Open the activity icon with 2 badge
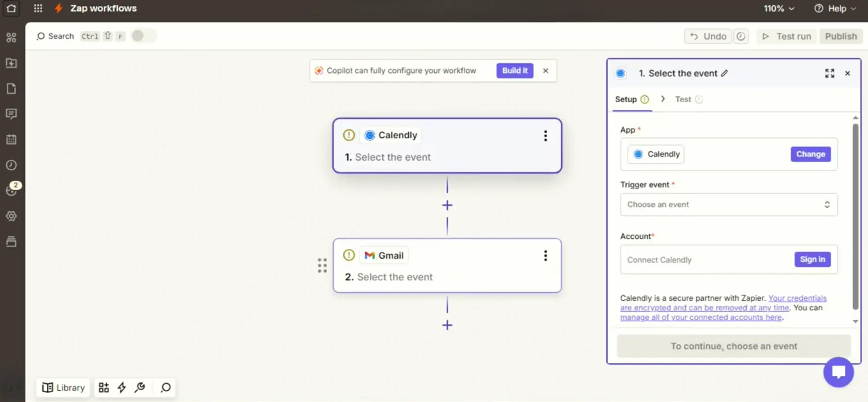Viewport: 868px width, 402px height. [12, 189]
